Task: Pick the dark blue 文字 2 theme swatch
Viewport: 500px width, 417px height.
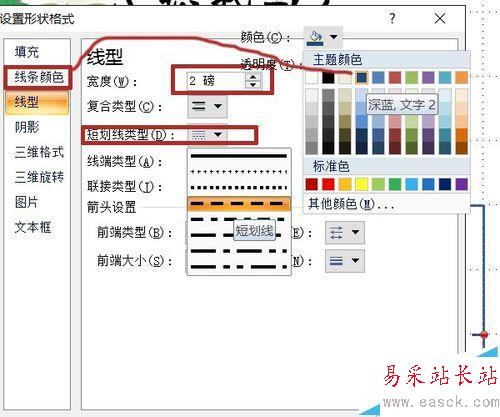Action: [x=362, y=78]
